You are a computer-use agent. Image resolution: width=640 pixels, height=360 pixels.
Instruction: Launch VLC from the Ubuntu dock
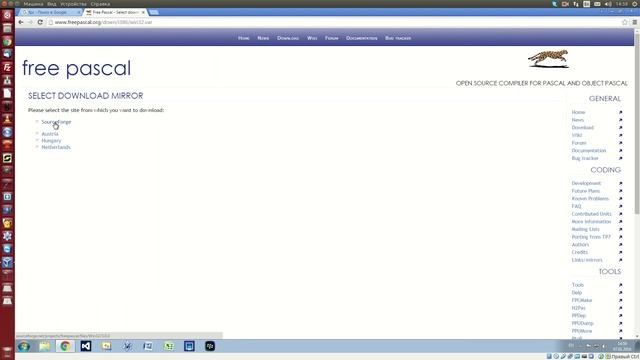7,119
